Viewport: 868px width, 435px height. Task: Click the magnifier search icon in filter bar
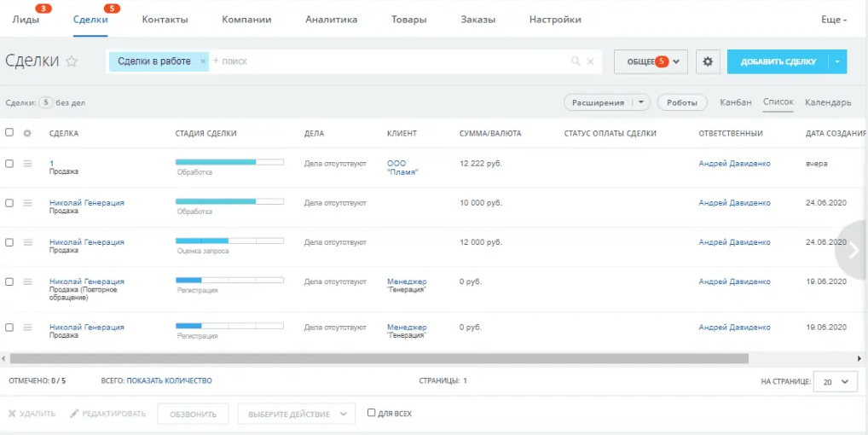coord(576,61)
